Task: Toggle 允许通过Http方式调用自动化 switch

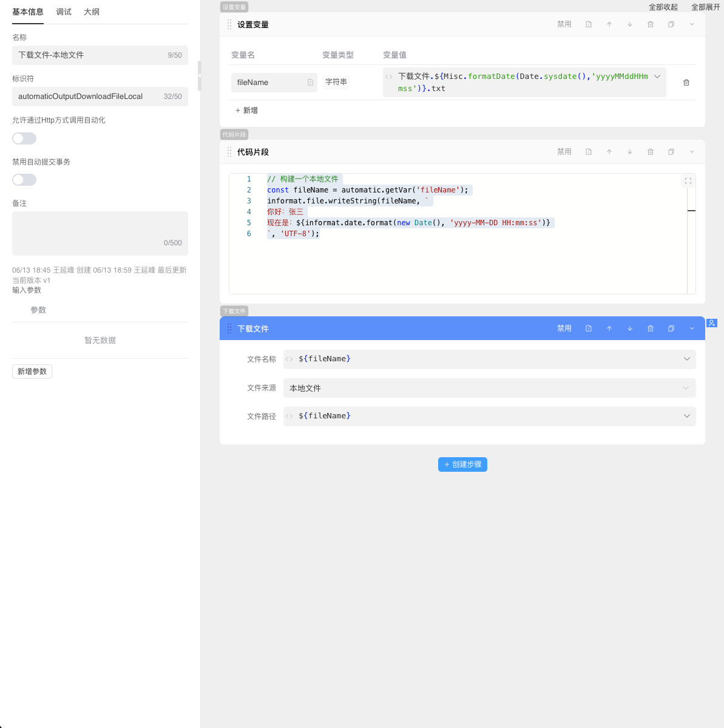Action: tap(24, 138)
